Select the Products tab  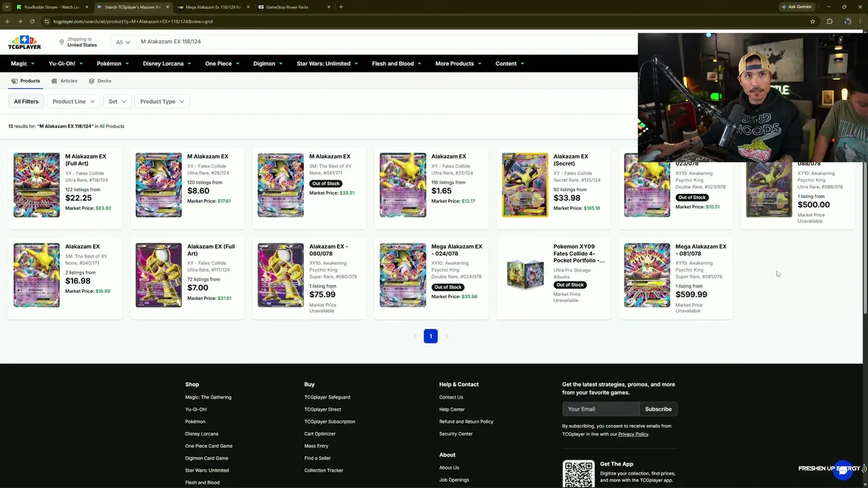[x=26, y=81]
